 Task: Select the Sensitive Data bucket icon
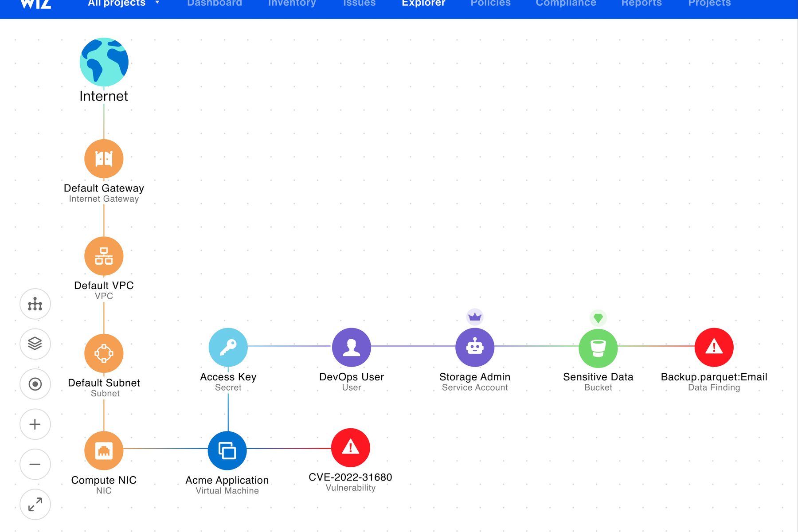(x=598, y=348)
